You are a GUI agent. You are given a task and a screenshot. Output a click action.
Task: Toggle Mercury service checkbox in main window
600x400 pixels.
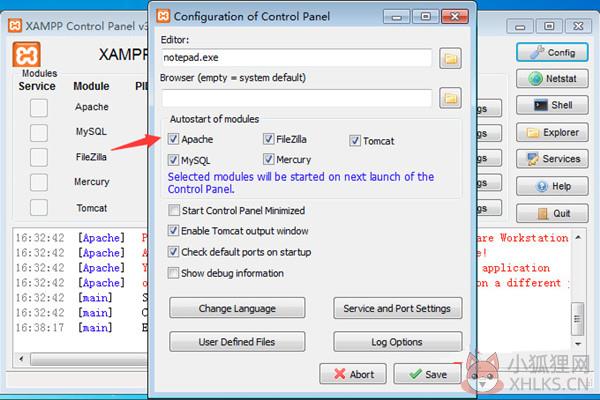[x=39, y=182]
